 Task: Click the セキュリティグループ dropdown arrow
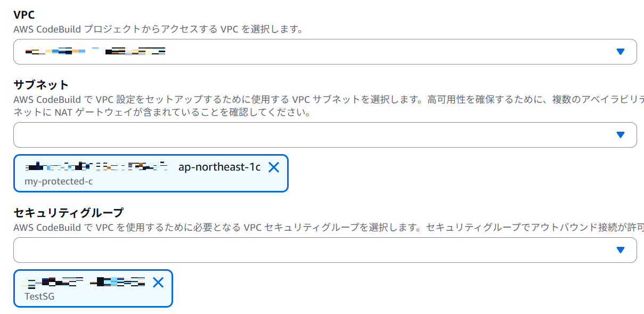(x=620, y=250)
